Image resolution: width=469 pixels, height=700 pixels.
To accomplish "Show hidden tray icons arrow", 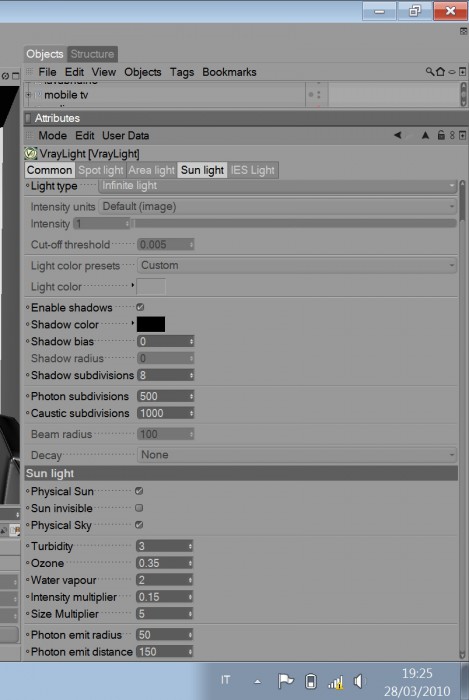I will coord(257,682).
